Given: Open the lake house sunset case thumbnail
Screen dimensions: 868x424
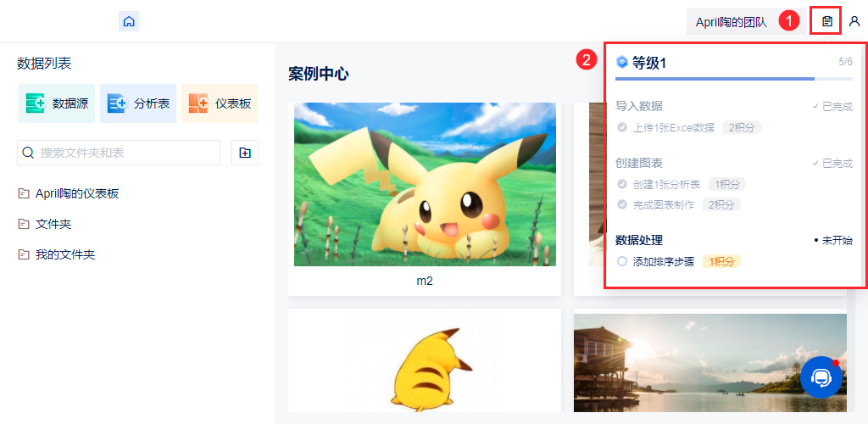Looking at the screenshot, I should coord(710,363).
